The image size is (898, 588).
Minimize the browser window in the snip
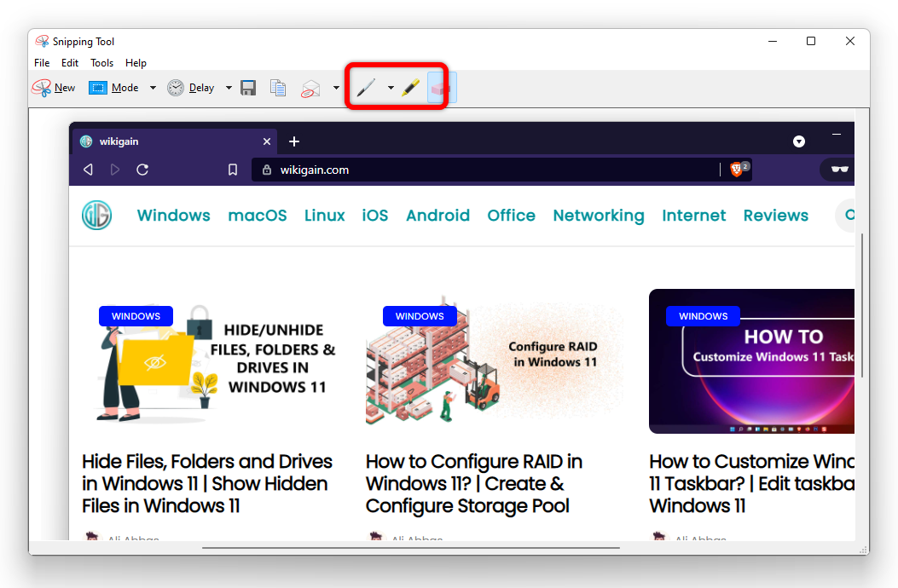click(837, 135)
